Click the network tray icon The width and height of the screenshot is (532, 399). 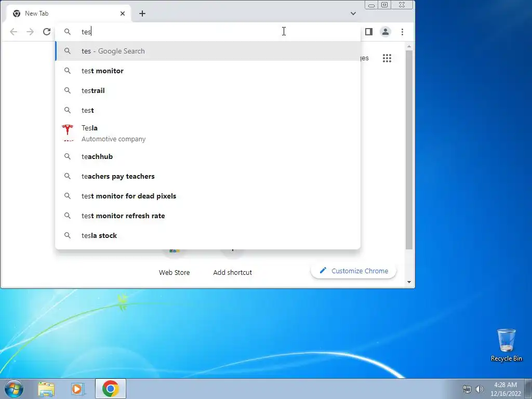[x=467, y=389]
